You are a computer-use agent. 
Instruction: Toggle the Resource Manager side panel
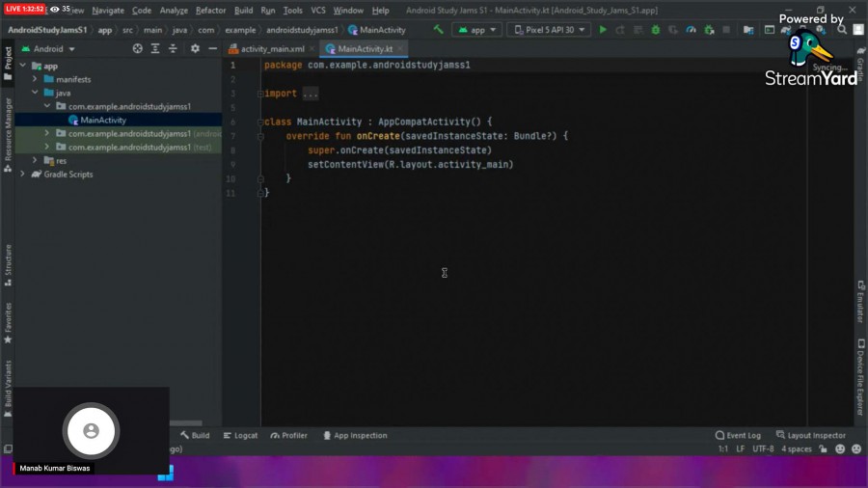[8, 128]
